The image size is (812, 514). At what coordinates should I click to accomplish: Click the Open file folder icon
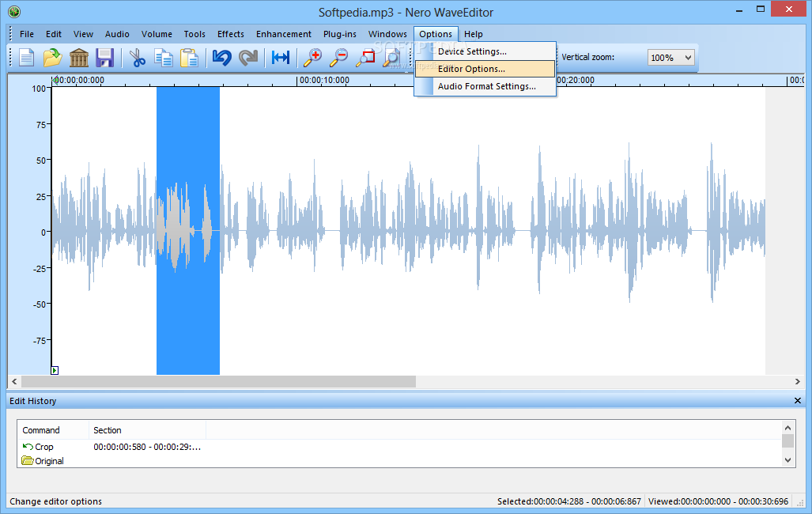point(52,58)
